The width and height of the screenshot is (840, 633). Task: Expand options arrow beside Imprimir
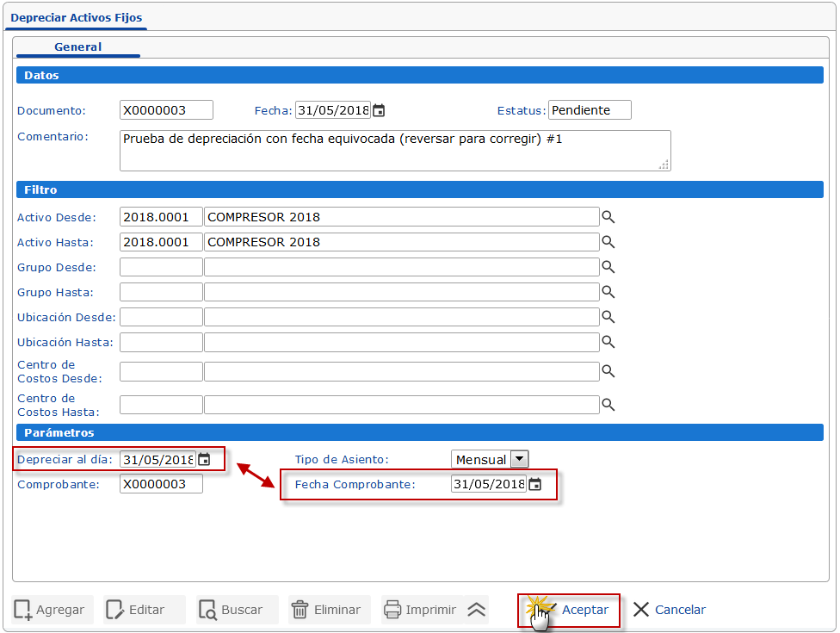[477, 610]
